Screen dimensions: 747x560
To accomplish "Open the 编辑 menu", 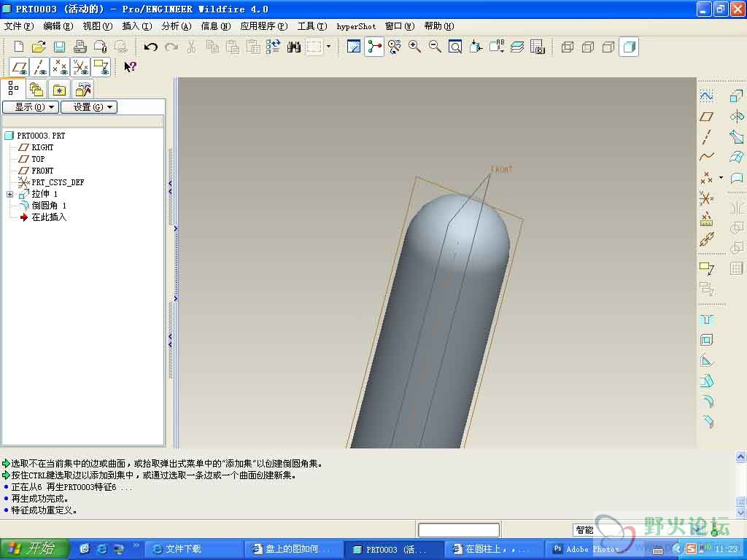I will coord(58,26).
